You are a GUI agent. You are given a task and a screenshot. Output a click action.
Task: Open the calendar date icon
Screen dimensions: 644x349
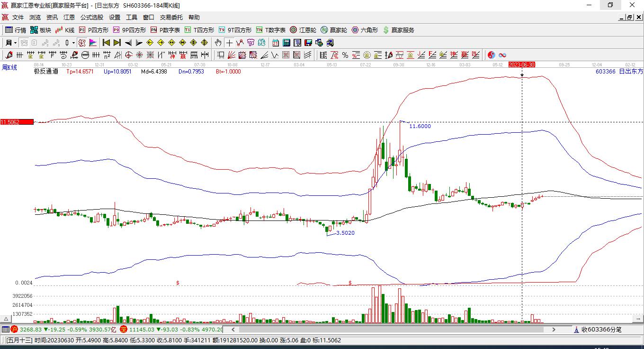coord(275,43)
